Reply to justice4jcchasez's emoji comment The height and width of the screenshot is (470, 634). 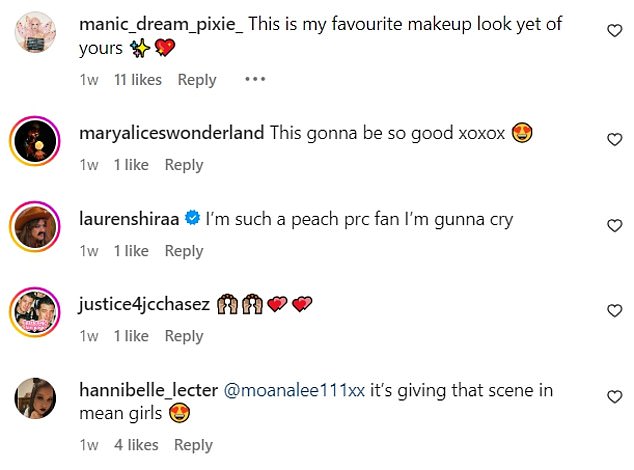point(184,337)
